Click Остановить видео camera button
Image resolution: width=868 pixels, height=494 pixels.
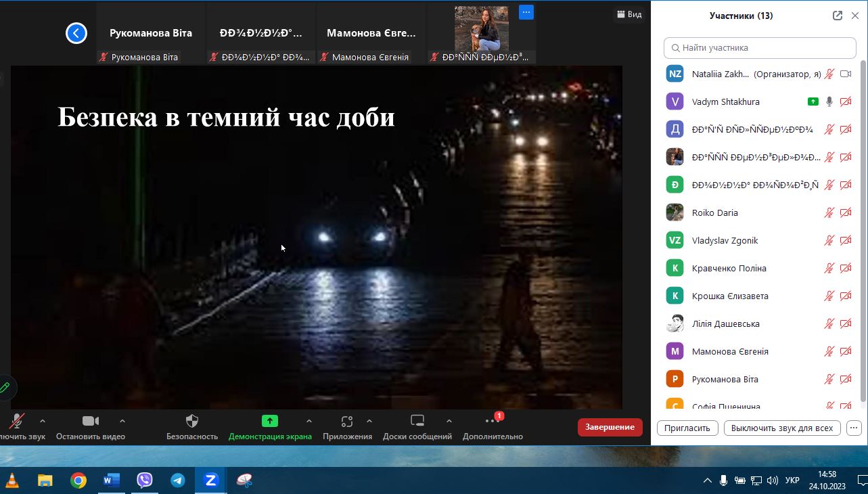tap(91, 421)
